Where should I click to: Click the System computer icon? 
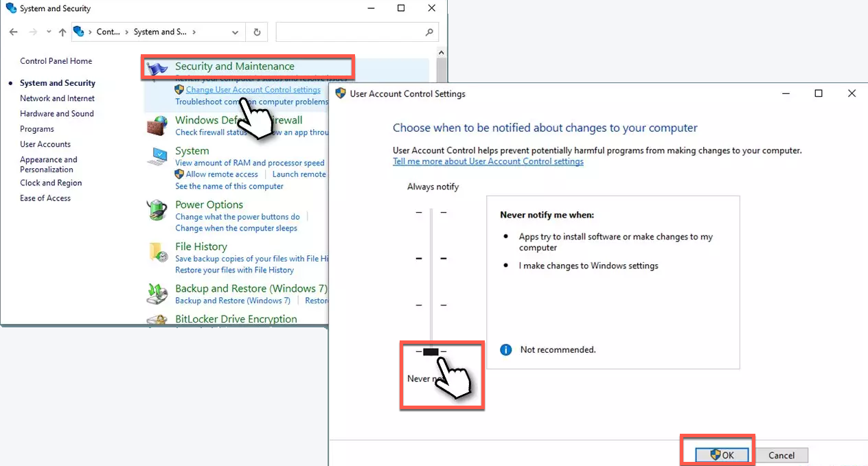[157, 156]
